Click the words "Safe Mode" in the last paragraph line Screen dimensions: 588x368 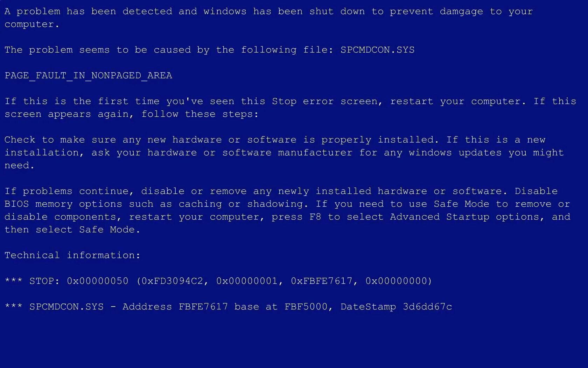coord(107,230)
